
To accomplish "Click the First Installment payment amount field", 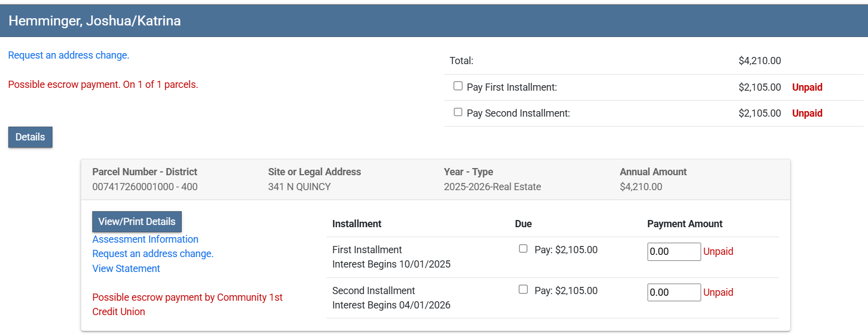I will tap(674, 252).
